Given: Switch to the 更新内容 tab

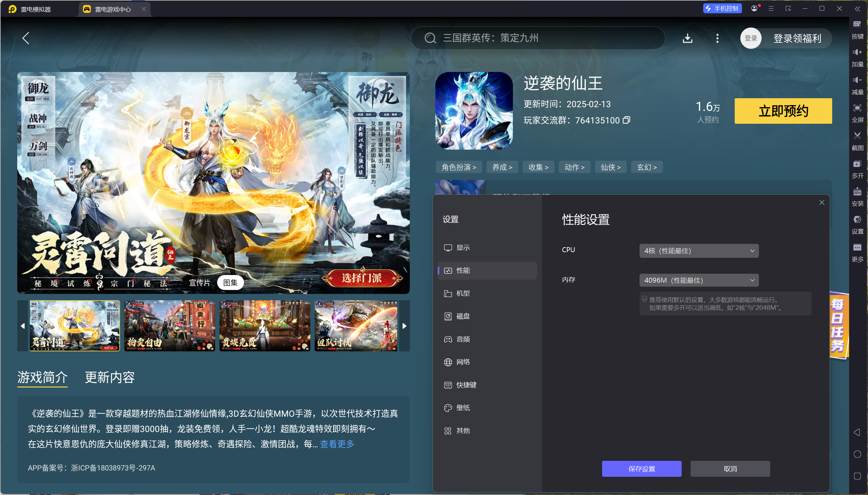Looking at the screenshot, I should tap(110, 377).
